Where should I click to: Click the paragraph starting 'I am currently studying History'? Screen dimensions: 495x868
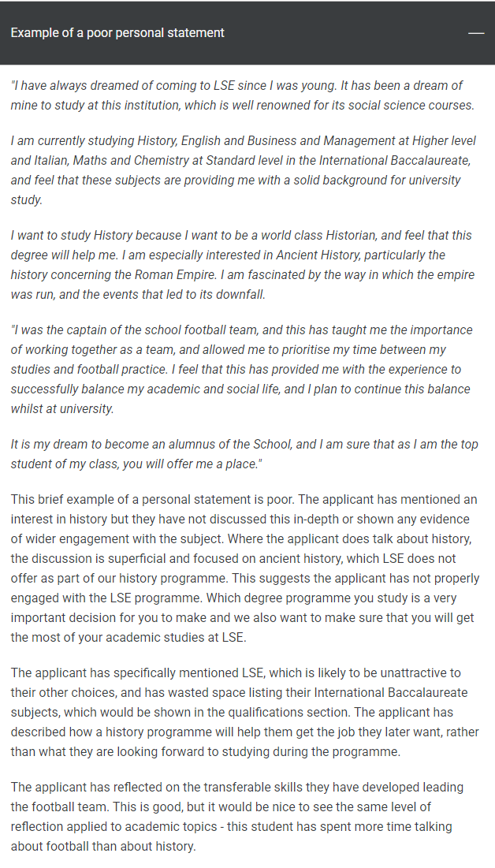pos(243,170)
